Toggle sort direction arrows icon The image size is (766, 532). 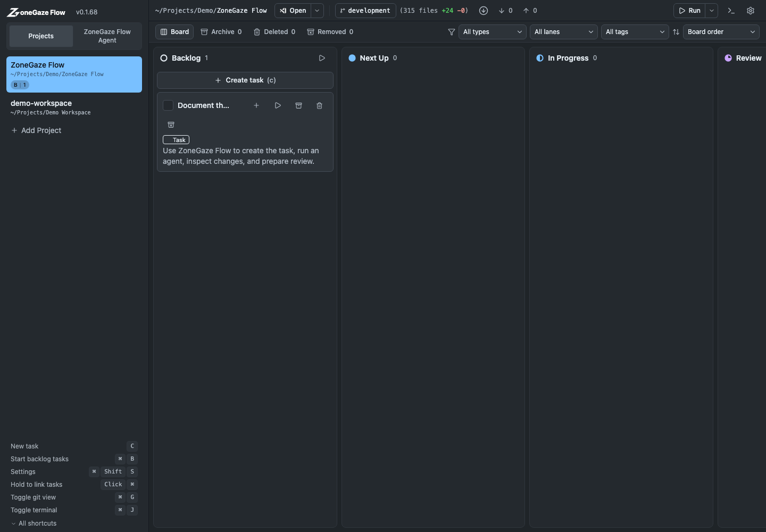(x=676, y=32)
